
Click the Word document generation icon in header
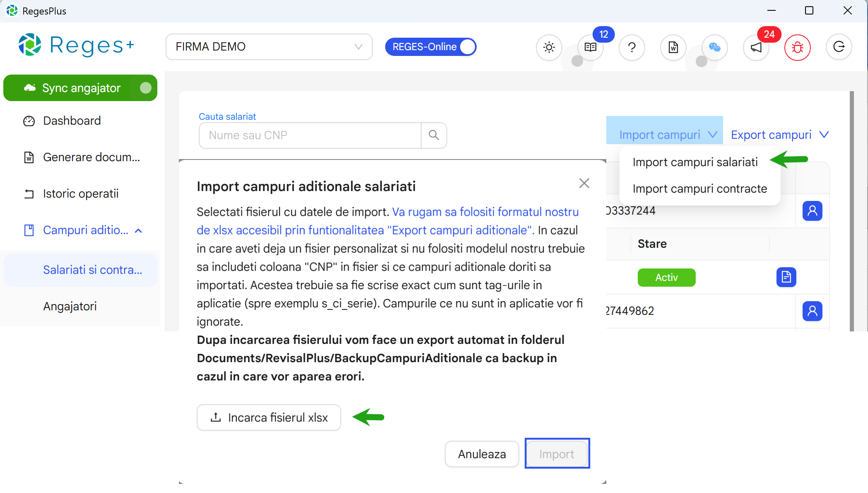(673, 47)
